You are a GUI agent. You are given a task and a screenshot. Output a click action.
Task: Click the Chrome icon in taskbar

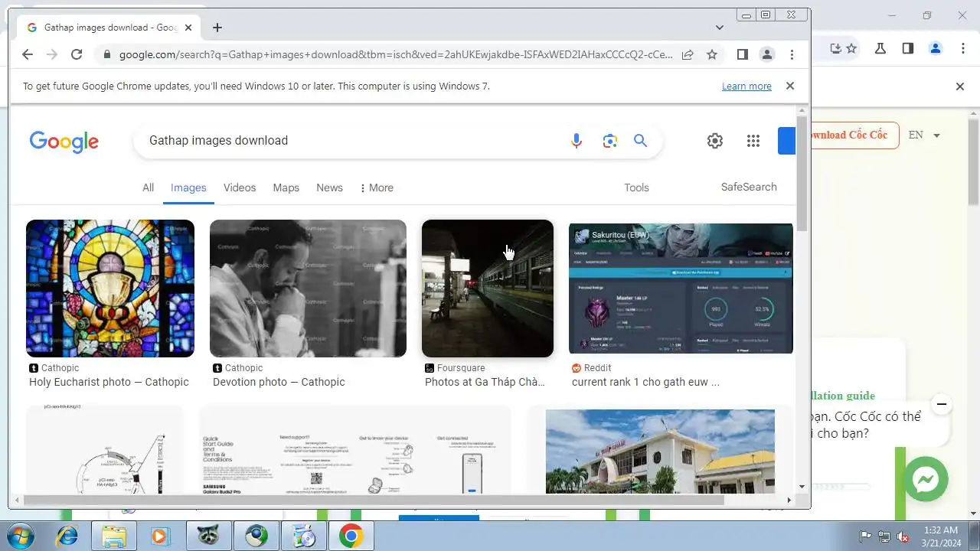tap(351, 536)
